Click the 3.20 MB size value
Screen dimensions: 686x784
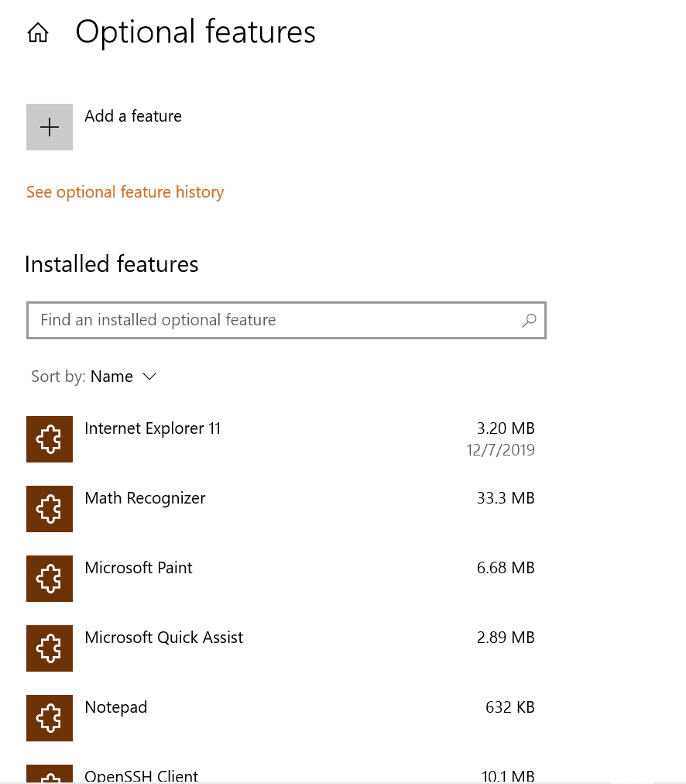pyautogui.click(x=506, y=428)
